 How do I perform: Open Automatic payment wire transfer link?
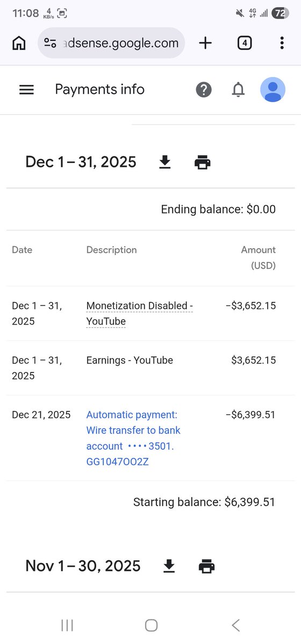click(x=133, y=438)
